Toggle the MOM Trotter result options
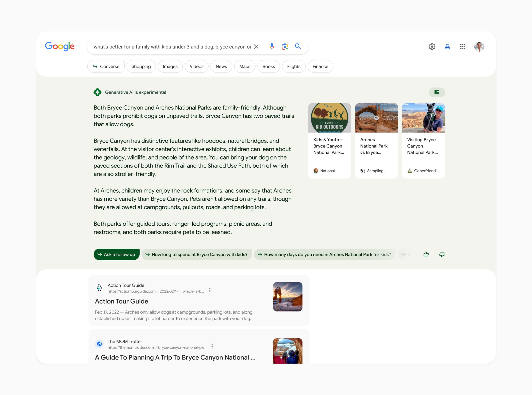532x395 pixels. 212,346
